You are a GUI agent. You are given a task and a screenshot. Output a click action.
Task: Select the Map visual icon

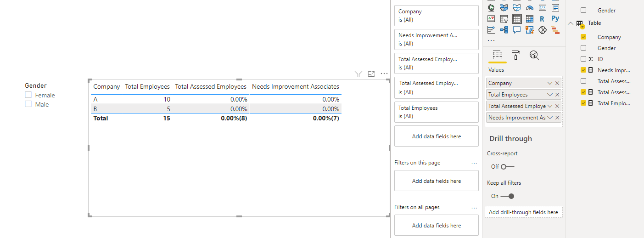pyautogui.click(x=491, y=7)
